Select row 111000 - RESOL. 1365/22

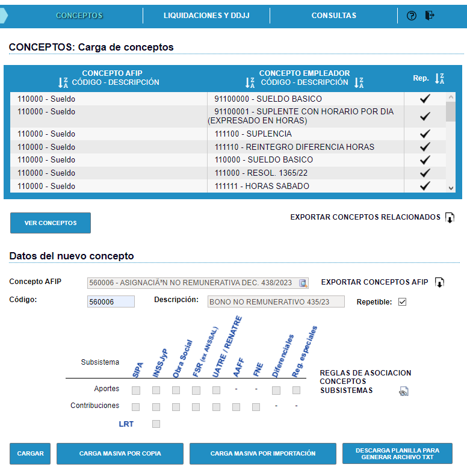point(227,173)
